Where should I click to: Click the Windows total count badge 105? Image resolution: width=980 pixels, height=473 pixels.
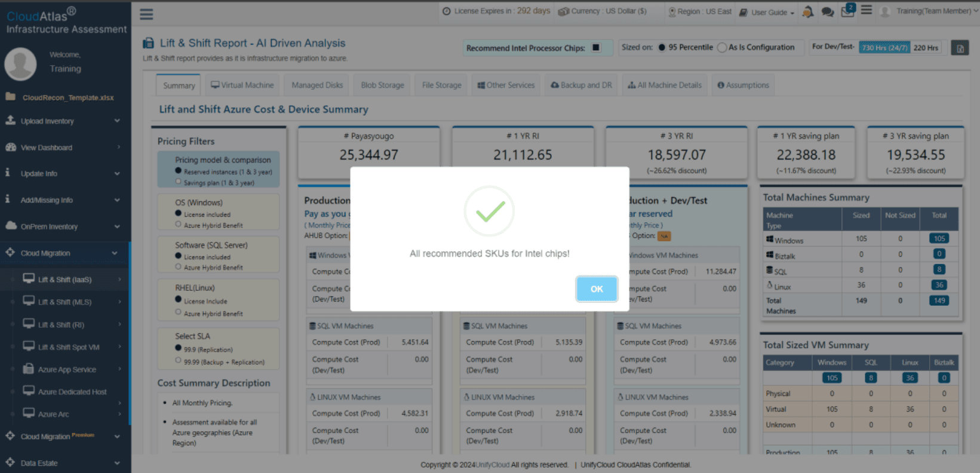[939, 238]
